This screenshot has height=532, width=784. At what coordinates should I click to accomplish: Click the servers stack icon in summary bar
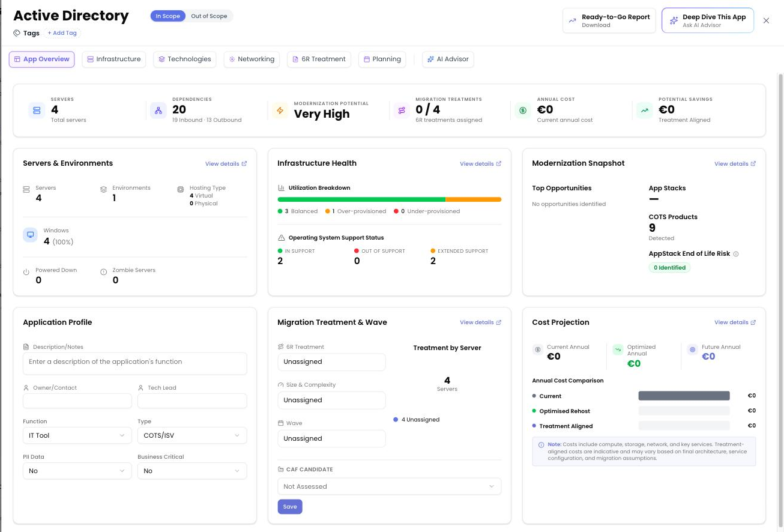point(37,110)
